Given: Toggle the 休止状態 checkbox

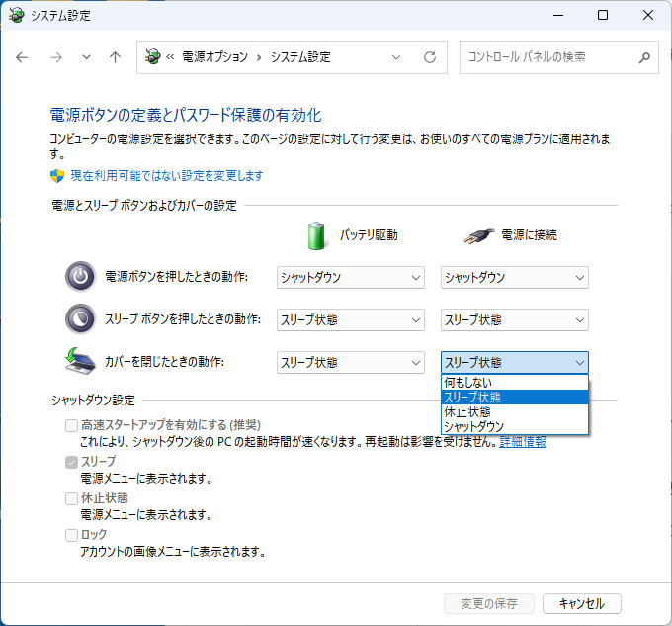Looking at the screenshot, I should (x=71, y=498).
